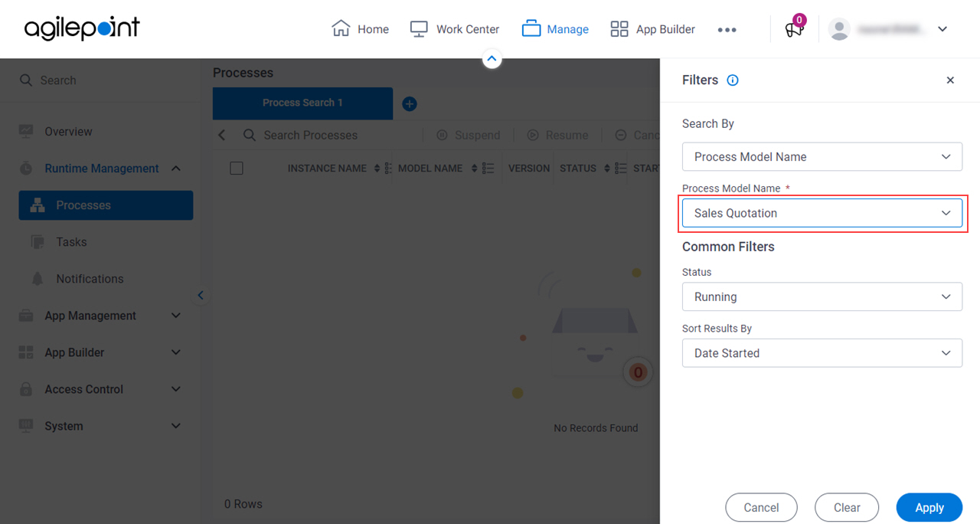The width and height of the screenshot is (980, 524).
Task: Open the Home page
Action: click(360, 29)
